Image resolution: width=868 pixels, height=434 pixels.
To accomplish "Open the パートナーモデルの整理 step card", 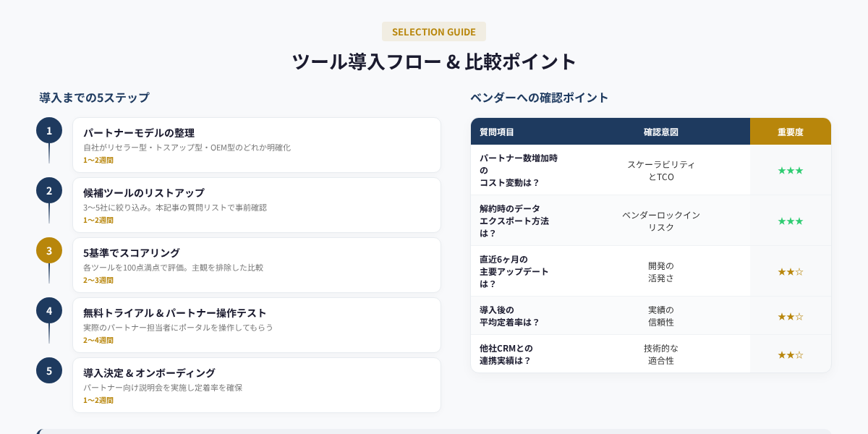I will click(256, 145).
